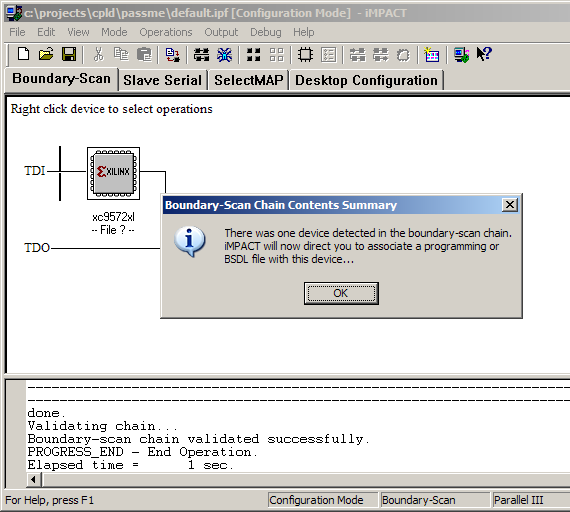Click the Paste clipboard icon
Viewport: 570px width, 512px height.
click(x=144, y=55)
